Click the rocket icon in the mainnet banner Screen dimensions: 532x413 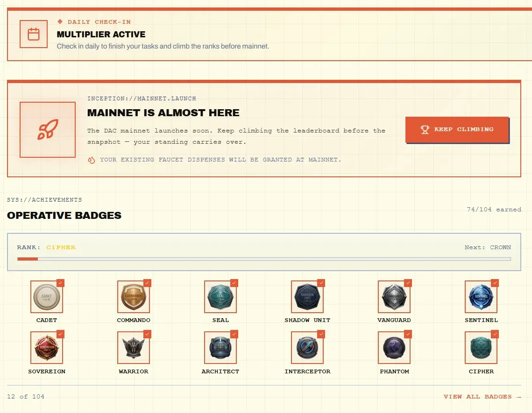pyautogui.click(x=48, y=130)
